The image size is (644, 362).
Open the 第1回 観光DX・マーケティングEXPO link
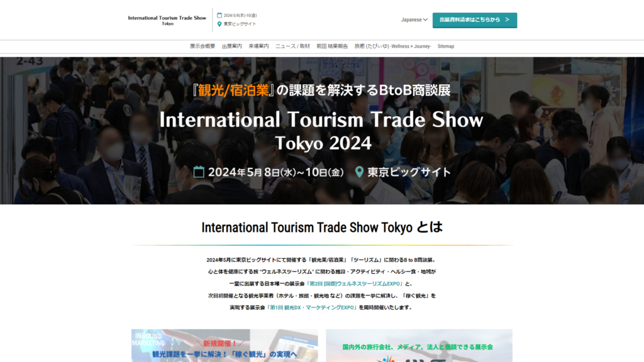tap(312, 307)
